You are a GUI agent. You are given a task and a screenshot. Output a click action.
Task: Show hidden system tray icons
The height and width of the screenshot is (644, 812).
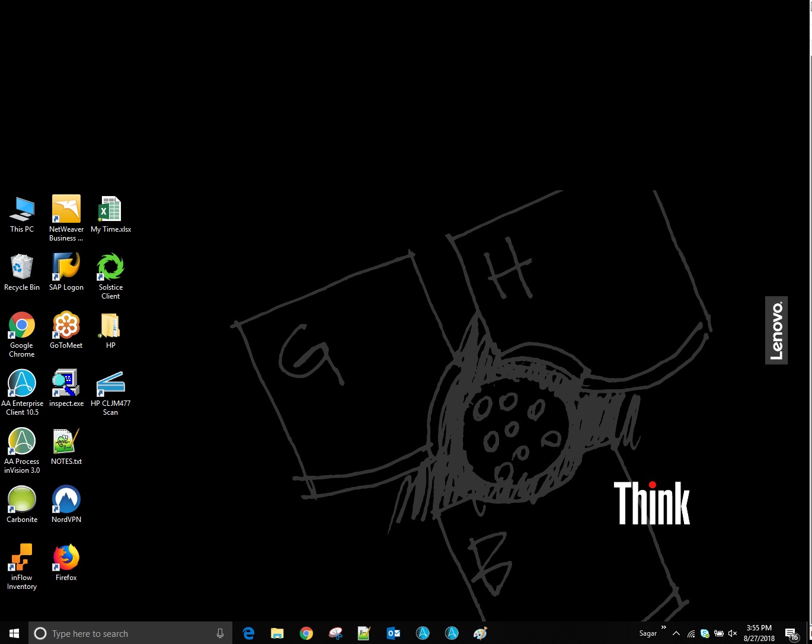pos(676,633)
